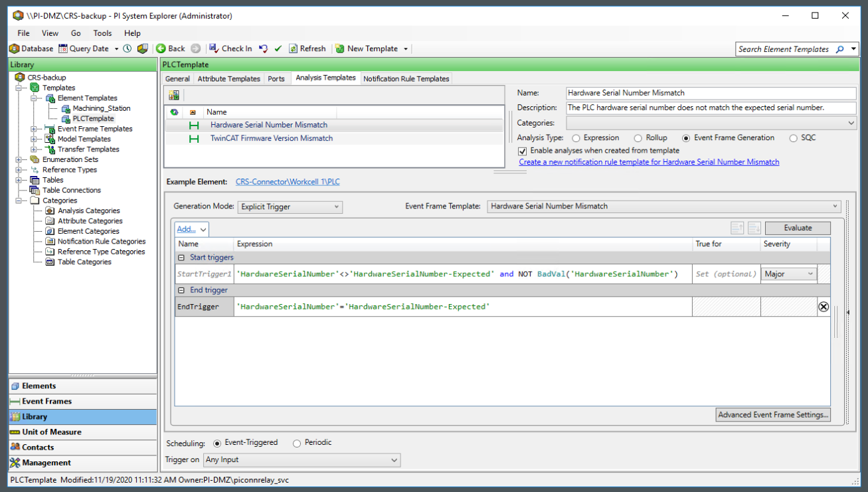Click the Management navigation icon
868x492 pixels.
(x=15, y=463)
